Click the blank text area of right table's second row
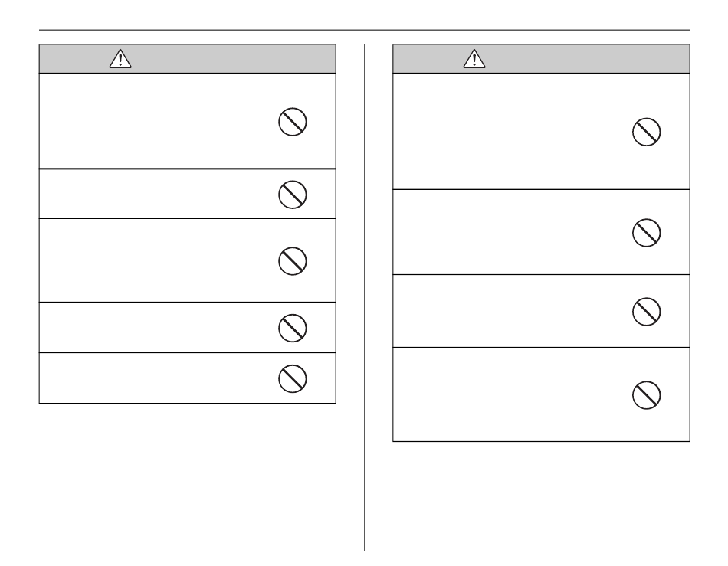Image resolution: width=728 pixels, height=566 pixels. pyautogui.click(x=510, y=232)
